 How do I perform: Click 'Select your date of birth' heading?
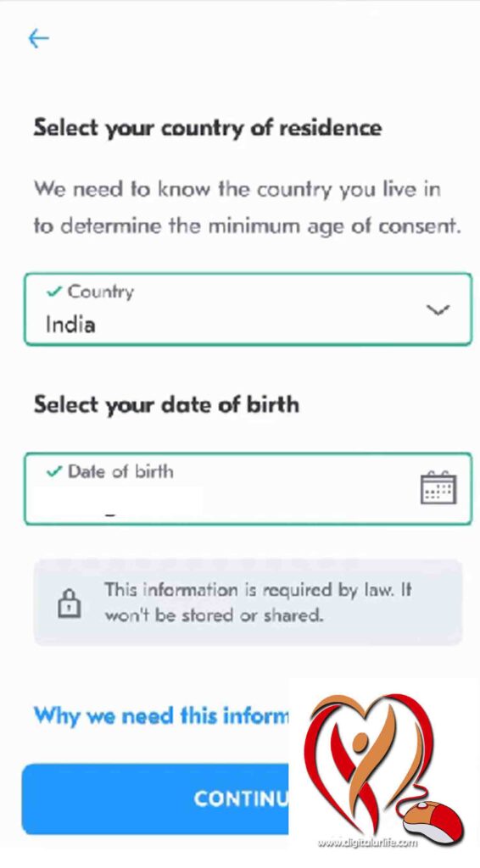pos(167,405)
